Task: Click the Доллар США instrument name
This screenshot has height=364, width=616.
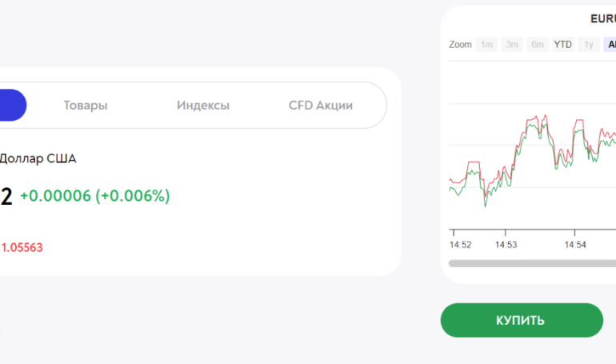Action: (x=38, y=158)
